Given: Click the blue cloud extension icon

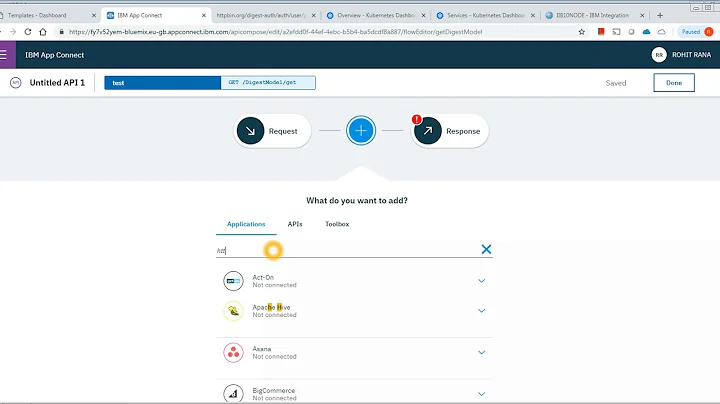Looking at the screenshot, I should coord(647,32).
